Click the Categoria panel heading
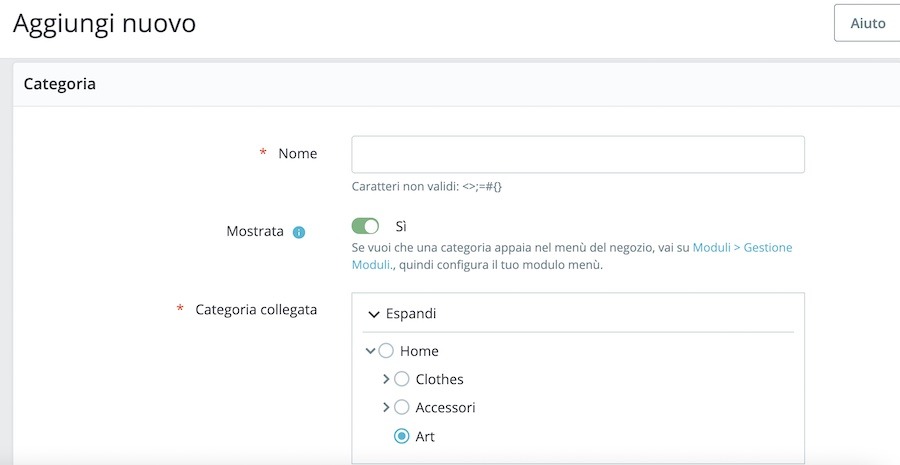 click(x=60, y=84)
